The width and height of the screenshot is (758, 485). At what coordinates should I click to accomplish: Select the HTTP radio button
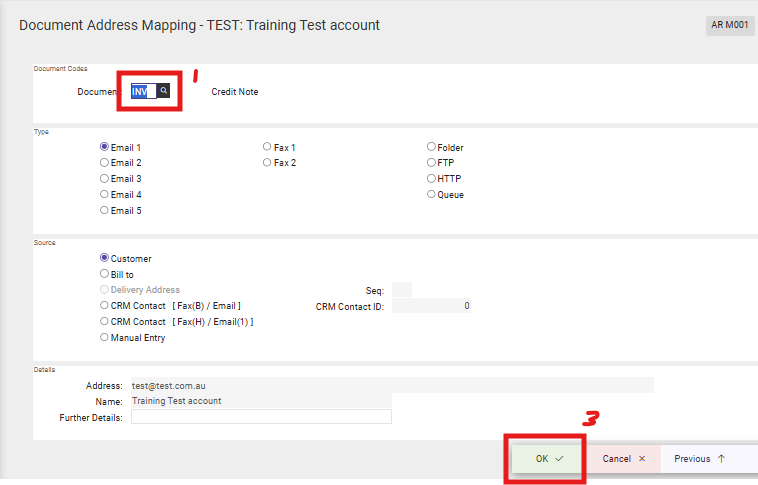click(432, 179)
